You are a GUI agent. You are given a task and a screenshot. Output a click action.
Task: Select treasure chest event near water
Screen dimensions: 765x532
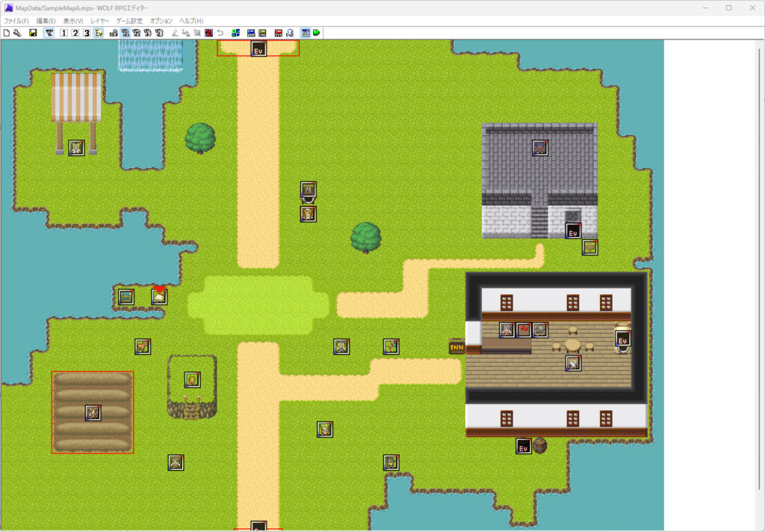tap(126, 297)
